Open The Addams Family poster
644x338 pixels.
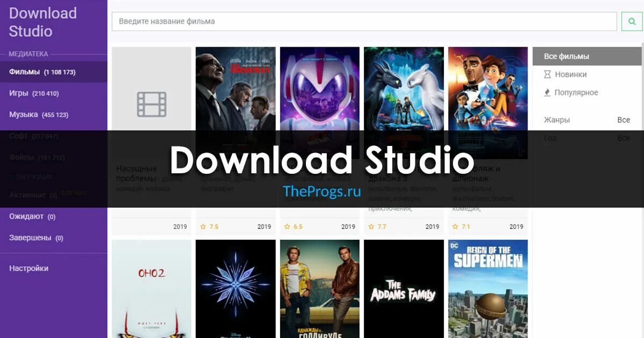pos(404,289)
